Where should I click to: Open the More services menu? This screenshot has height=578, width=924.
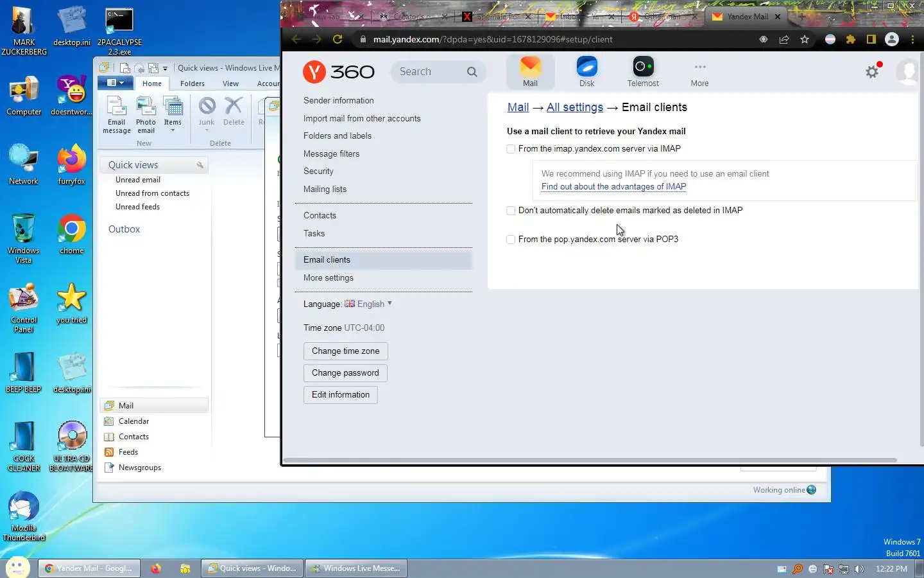point(699,73)
